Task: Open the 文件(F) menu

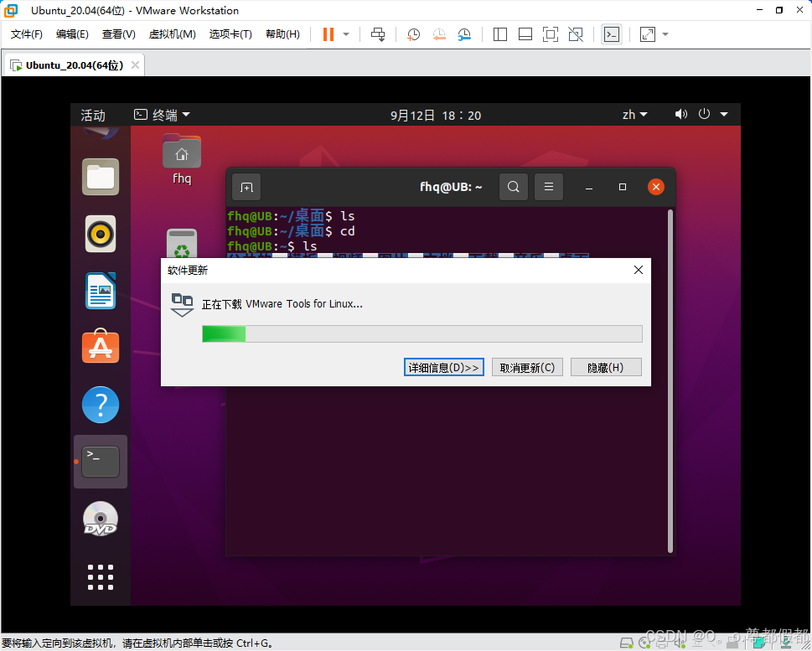Action: click(27, 34)
